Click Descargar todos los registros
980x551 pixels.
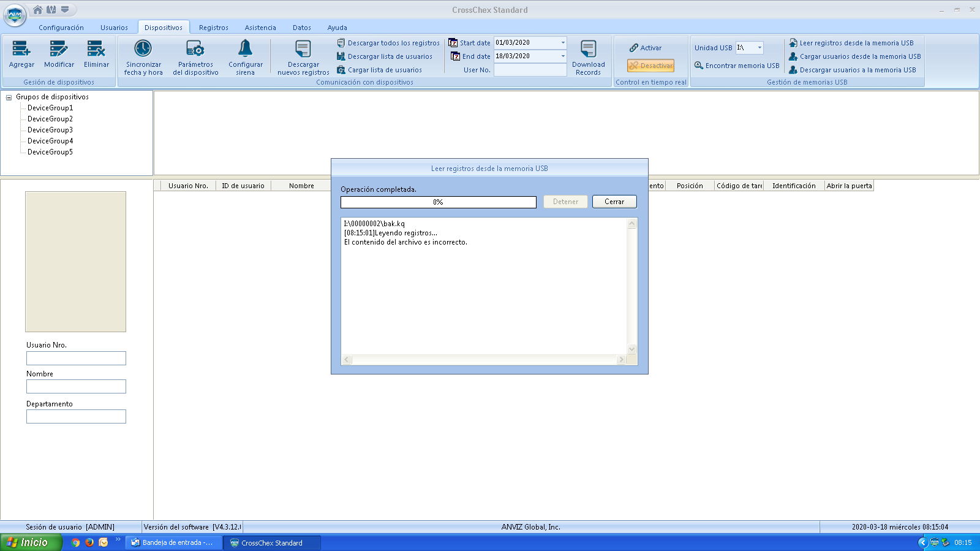tap(388, 43)
